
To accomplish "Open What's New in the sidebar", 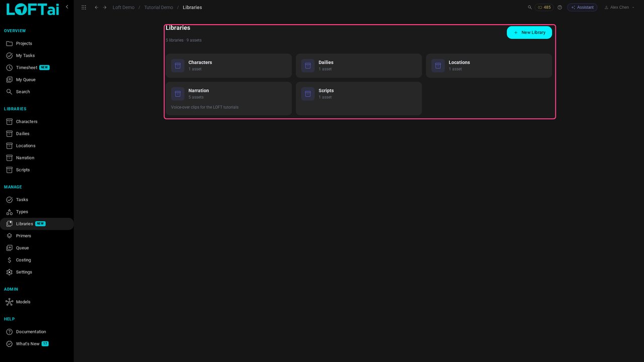I will click(37, 344).
